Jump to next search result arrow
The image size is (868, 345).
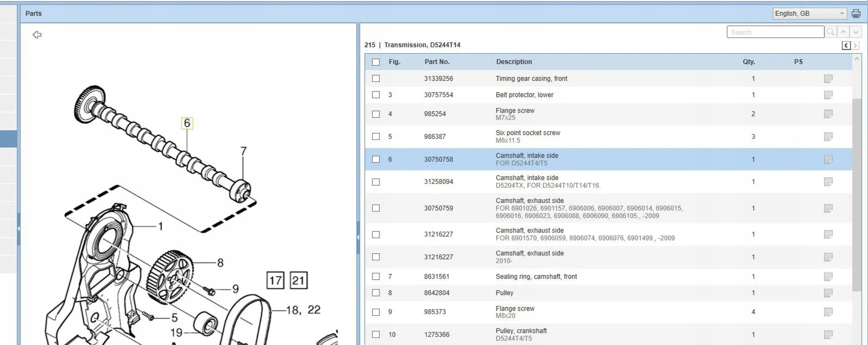click(856, 32)
